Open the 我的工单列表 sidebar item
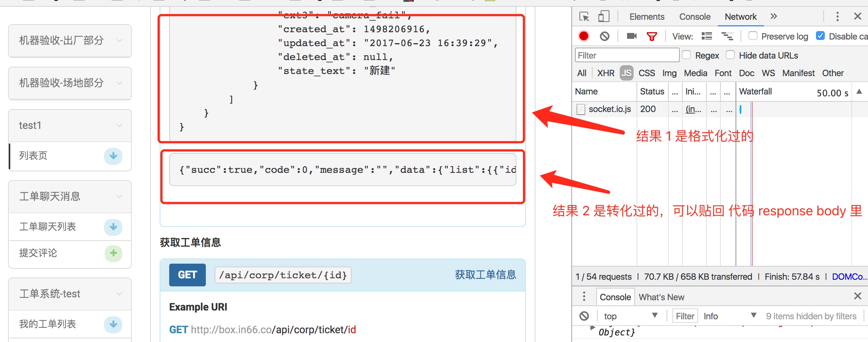868x342 pixels. click(70, 324)
